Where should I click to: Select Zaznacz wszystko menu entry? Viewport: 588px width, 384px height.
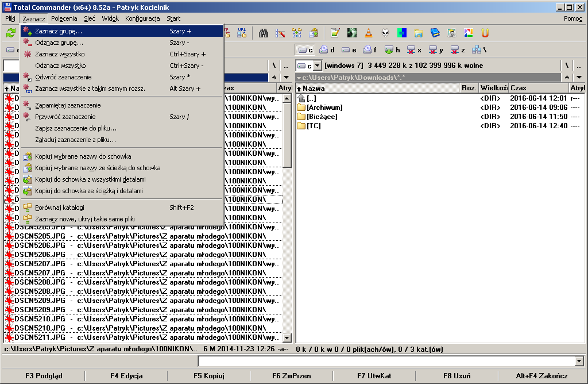pos(122,54)
